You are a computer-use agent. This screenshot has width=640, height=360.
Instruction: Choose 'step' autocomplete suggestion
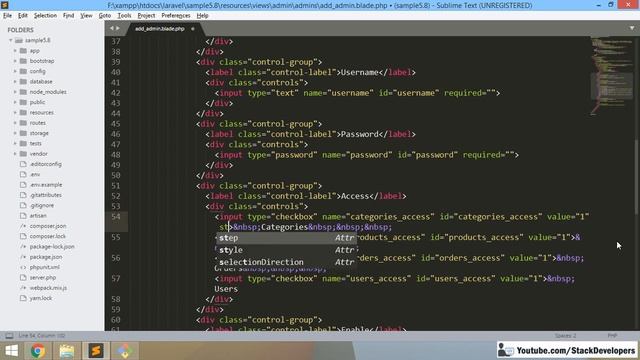(287, 238)
